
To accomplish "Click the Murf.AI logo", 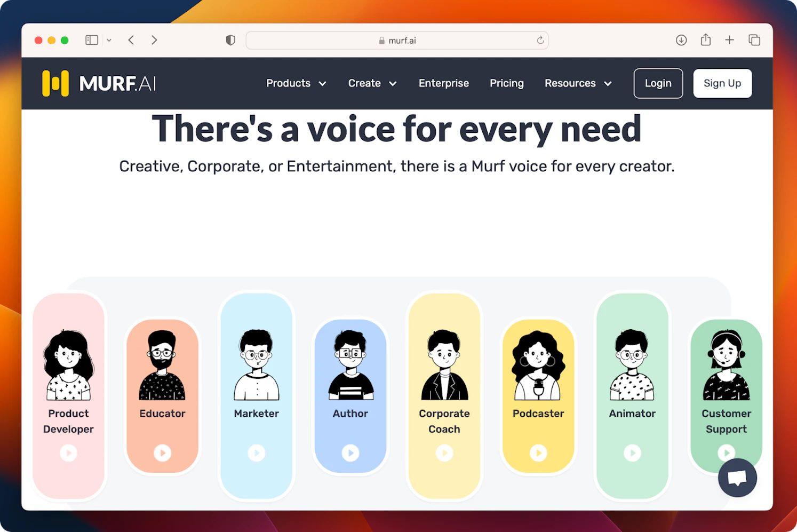I will click(x=99, y=83).
